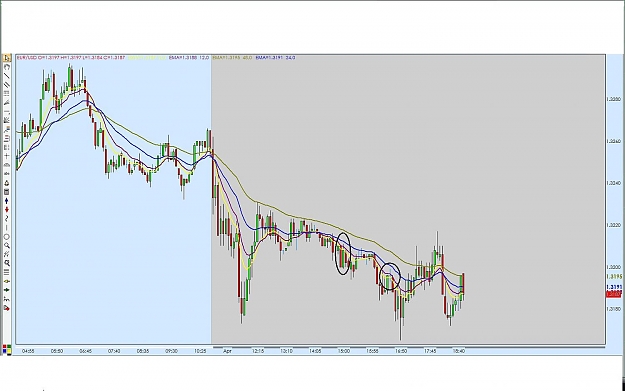Open the four-color squares palette
Viewport: 625px width, 391px height.
click(x=6, y=349)
